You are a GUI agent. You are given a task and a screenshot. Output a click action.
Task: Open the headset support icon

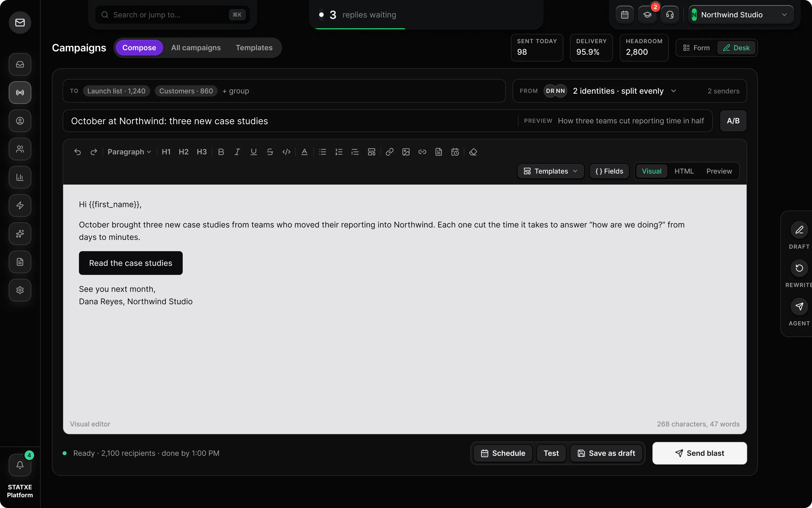670,15
